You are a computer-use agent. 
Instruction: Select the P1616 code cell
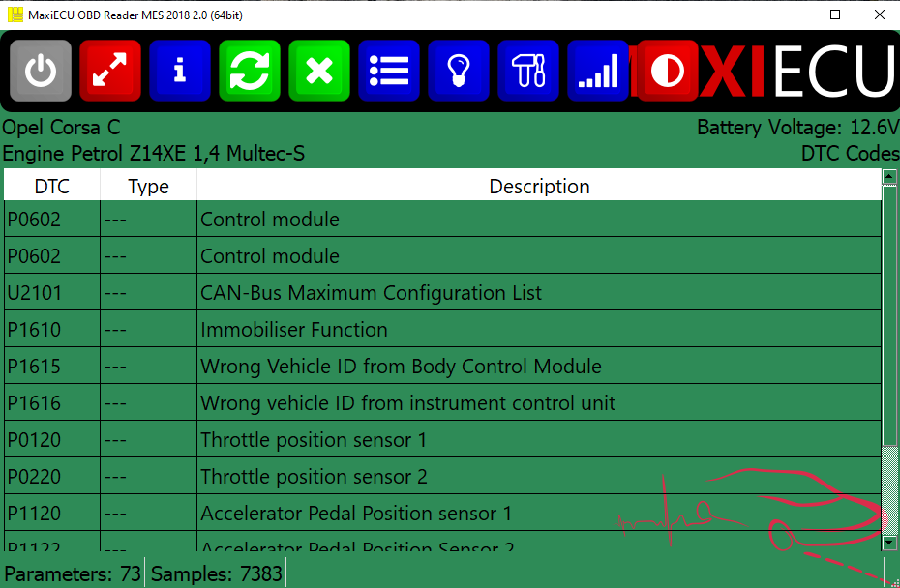coord(51,402)
